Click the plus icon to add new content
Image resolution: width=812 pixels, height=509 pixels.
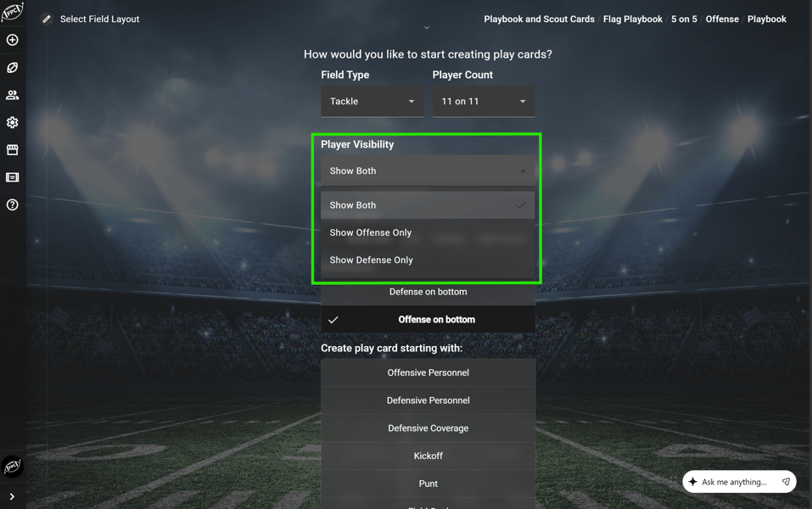tap(12, 39)
